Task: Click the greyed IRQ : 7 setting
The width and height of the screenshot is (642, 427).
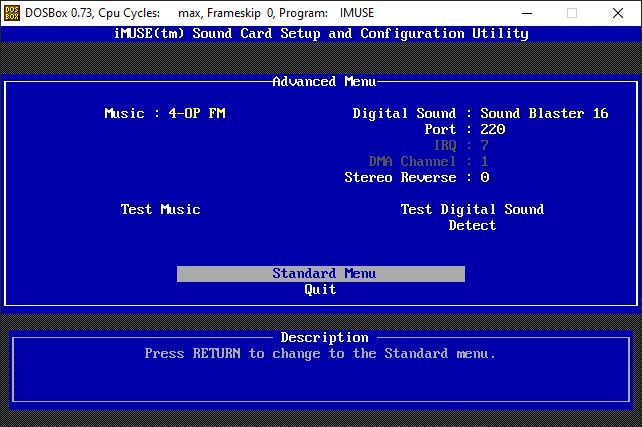Action: [x=461, y=145]
